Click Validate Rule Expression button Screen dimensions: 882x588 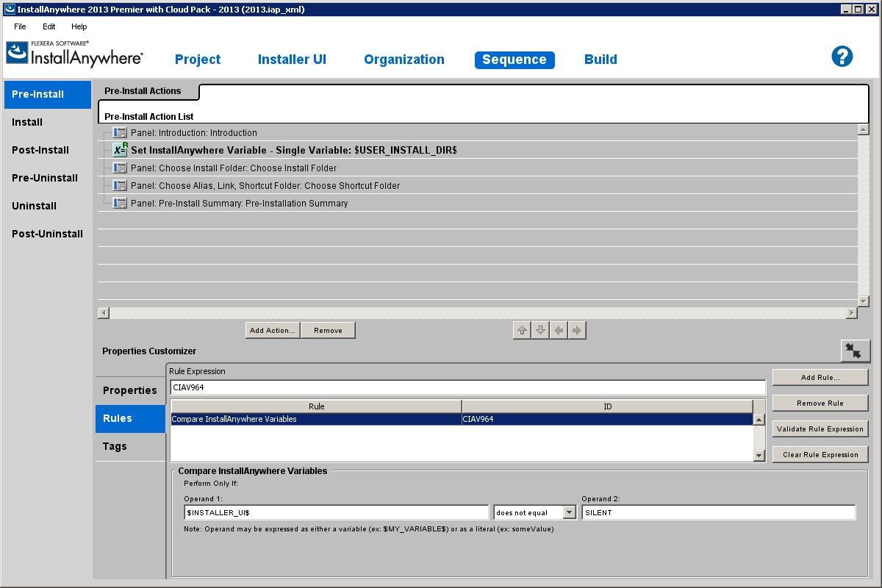pos(820,429)
